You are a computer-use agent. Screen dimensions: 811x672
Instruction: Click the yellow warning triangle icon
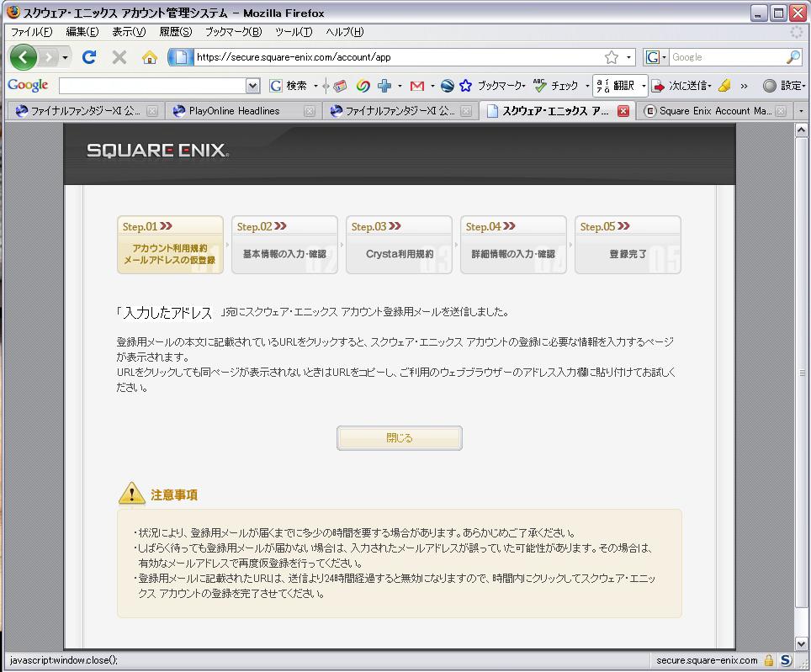[132, 493]
